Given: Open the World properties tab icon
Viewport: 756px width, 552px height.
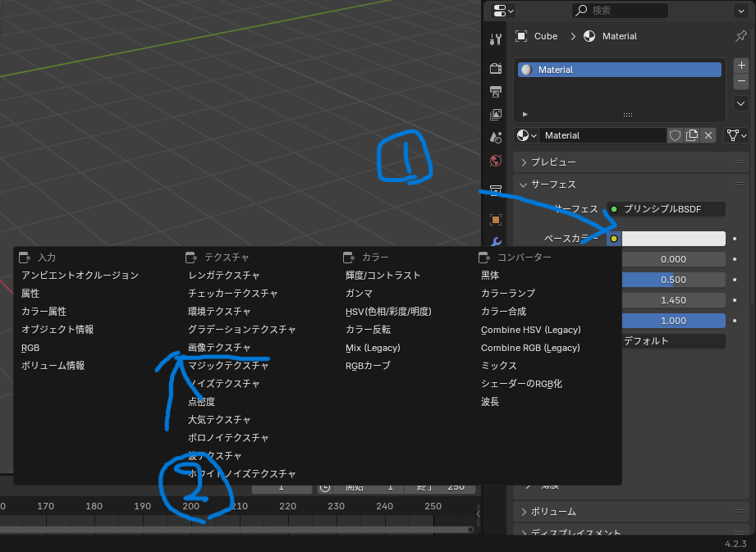Looking at the screenshot, I should click(495, 161).
